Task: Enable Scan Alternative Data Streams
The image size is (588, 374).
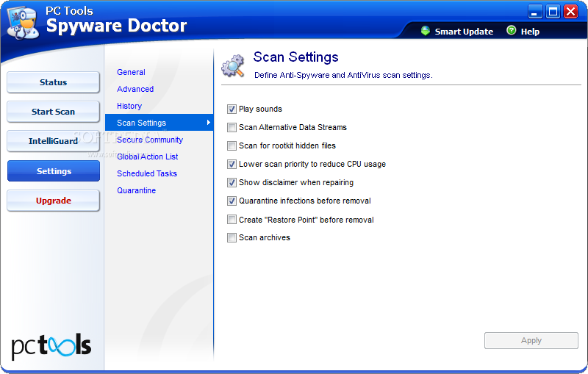Action: coord(232,127)
